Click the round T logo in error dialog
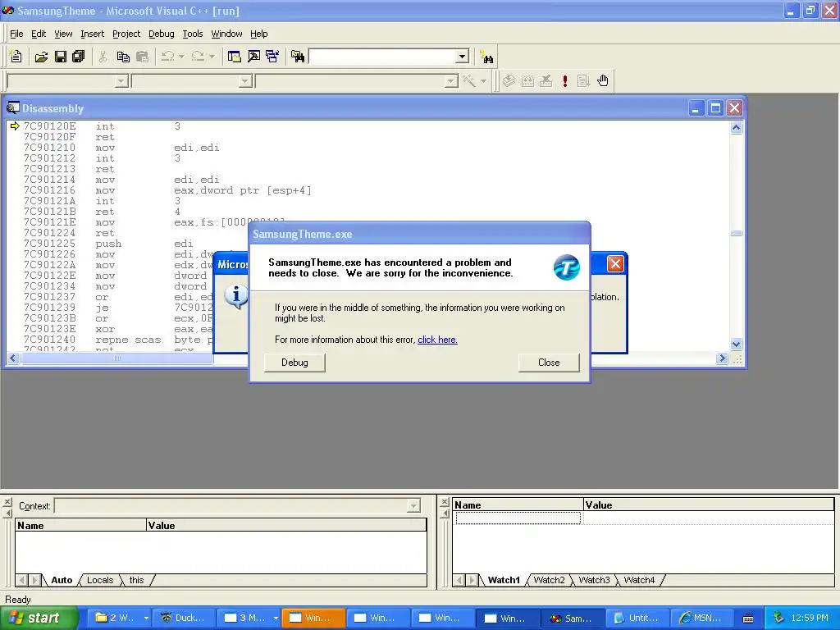The height and width of the screenshot is (630, 840). point(566,267)
